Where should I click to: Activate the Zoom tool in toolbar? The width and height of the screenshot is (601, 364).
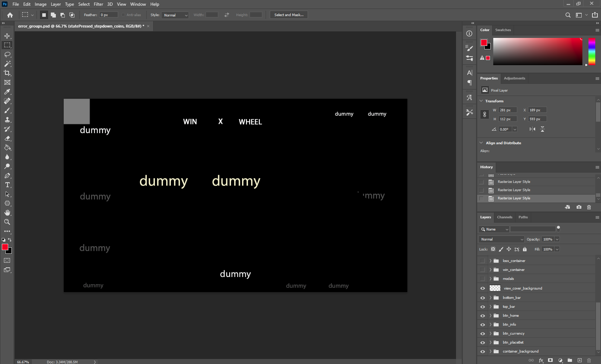[x=7, y=222]
